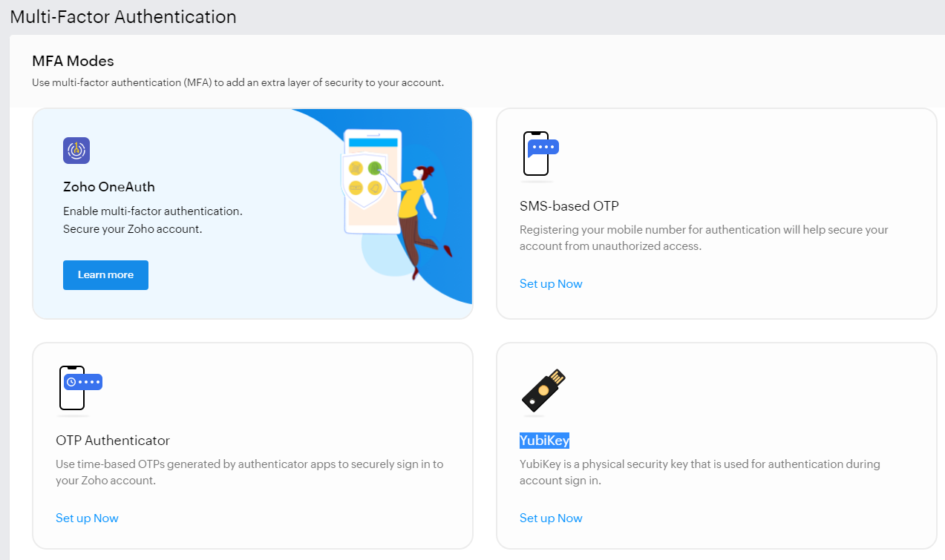Click the 'Use time-based OTPs' description text
Screen dimensions: 945x560
249,472
